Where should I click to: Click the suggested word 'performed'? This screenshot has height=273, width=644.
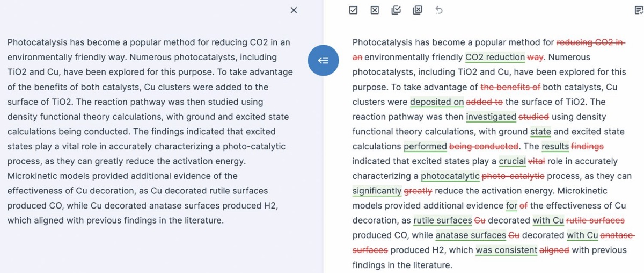coord(425,147)
